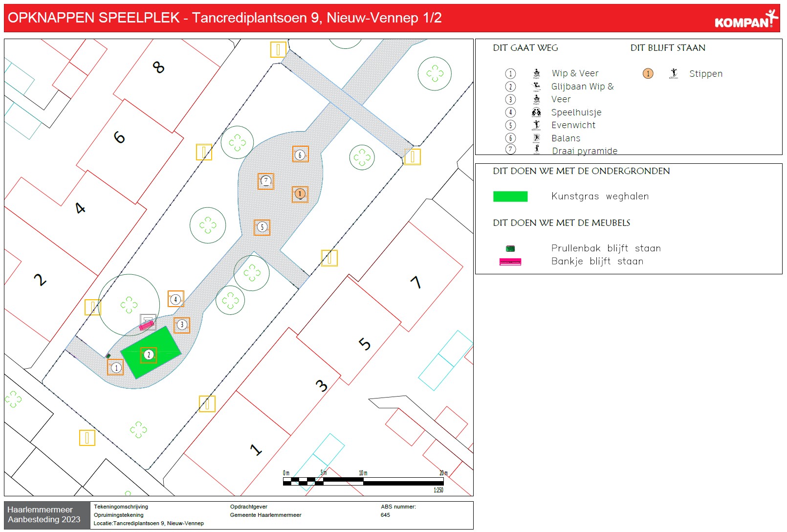787x532 pixels.
Task: Click the 'DIT GAAT WEG' heading
Action: click(525, 48)
